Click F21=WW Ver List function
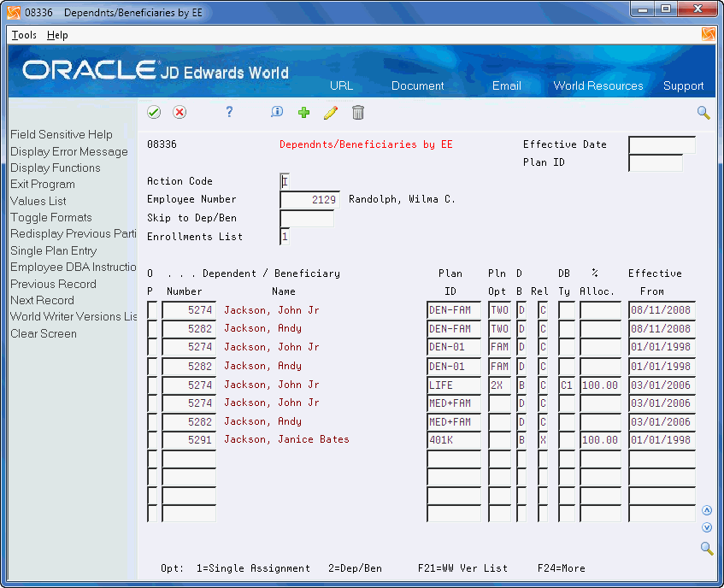 (x=462, y=568)
